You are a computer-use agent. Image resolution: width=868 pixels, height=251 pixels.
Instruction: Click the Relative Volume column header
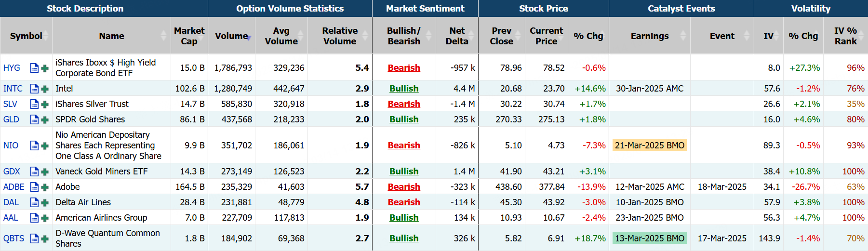click(x=340, y=36)
